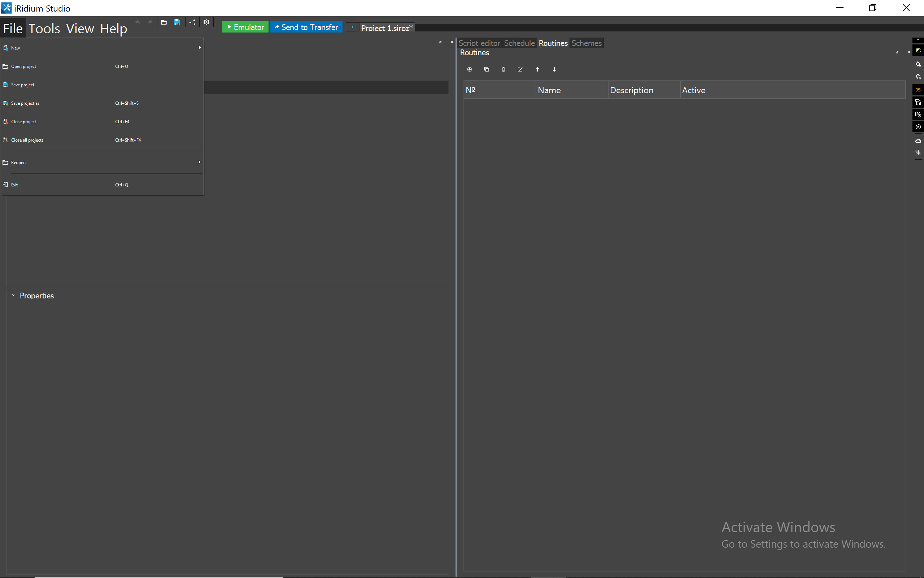Click the open folder toolbar icon
The height and width of the screenshot is (578, 924).
(x=164, y=22)
